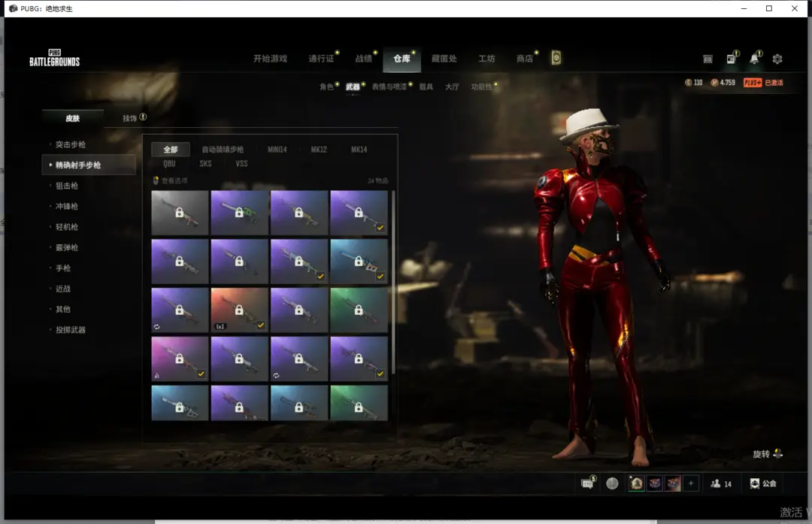Viewport: 812px width, 524px height.
Task: Open the settings gear
Action: (777, 59)
